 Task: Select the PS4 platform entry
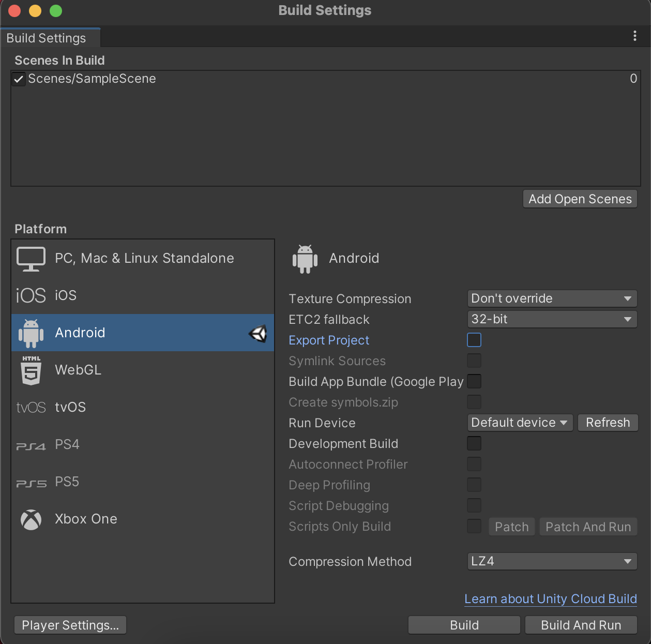click(143, 445)
